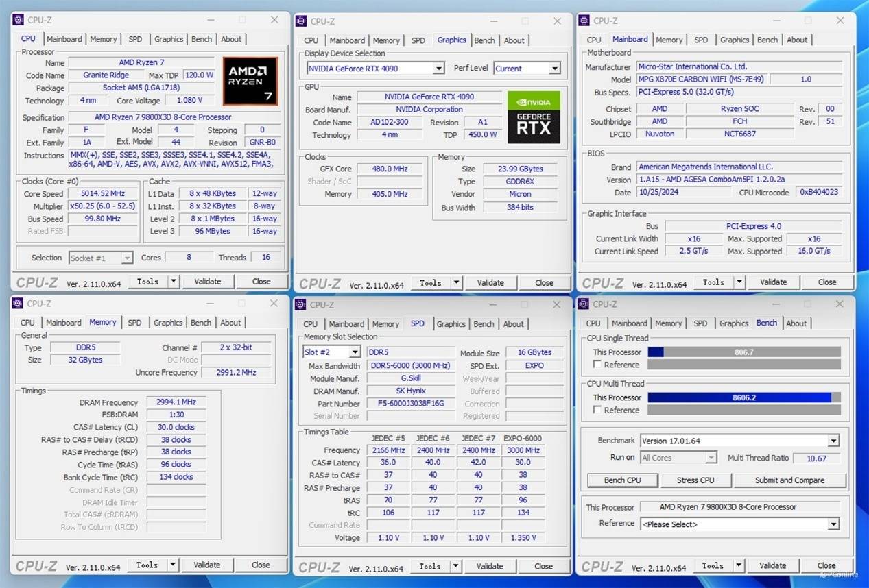Open the About tab in Bench window

point(796,323)
